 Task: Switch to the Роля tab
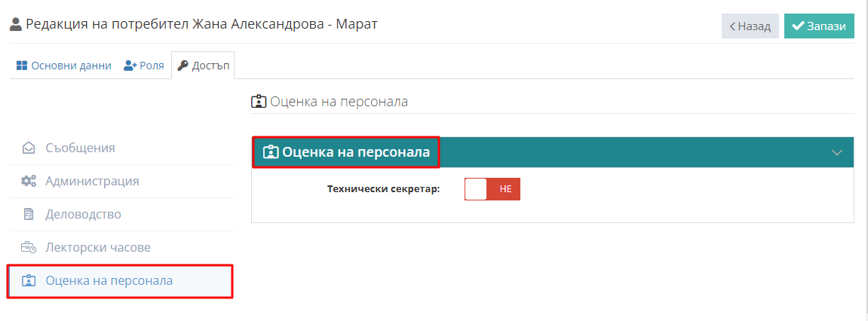(x=144, y=66)
